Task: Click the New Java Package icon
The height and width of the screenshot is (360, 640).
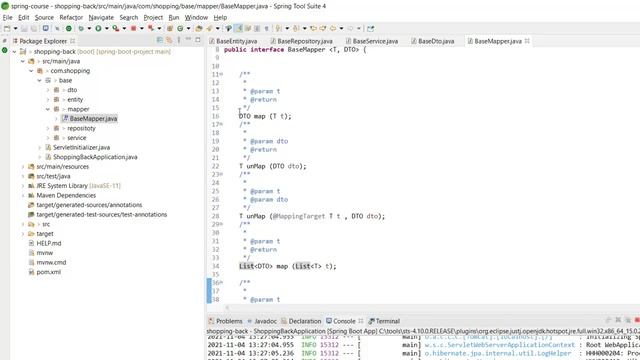Action: pos(170,29)
